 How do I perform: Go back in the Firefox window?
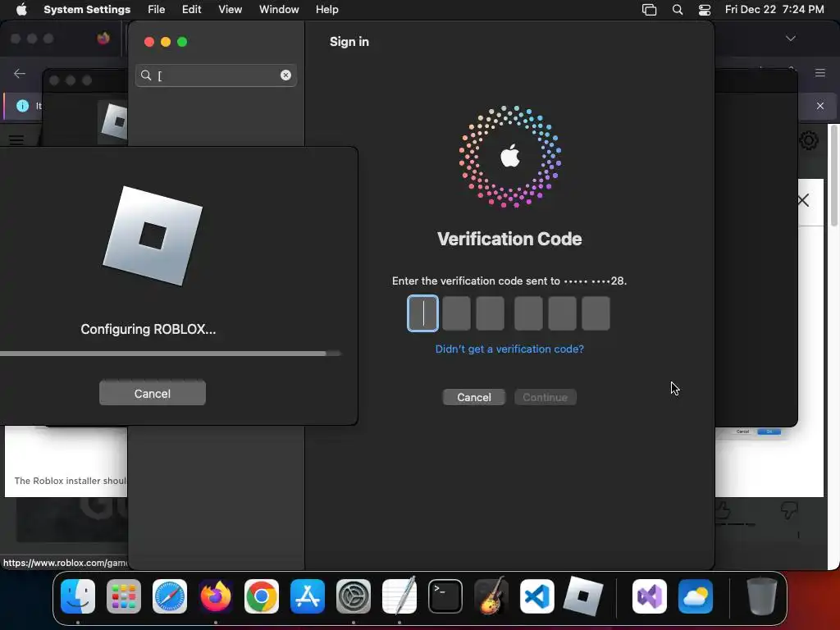(20, 73)
